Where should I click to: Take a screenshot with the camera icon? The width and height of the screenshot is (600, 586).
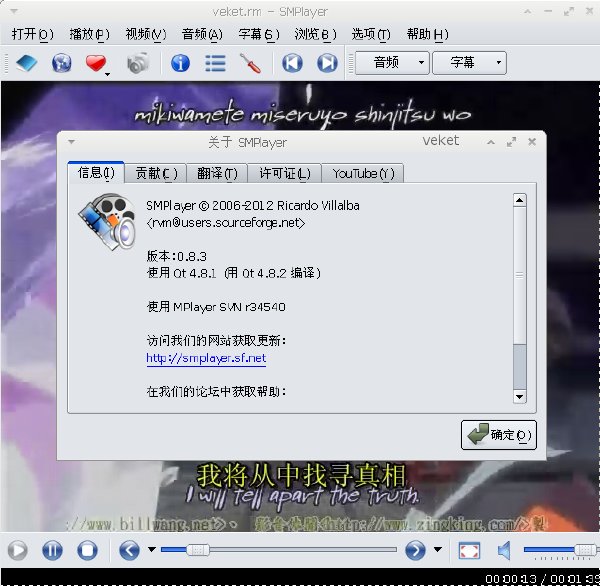[x=138, y=63]
